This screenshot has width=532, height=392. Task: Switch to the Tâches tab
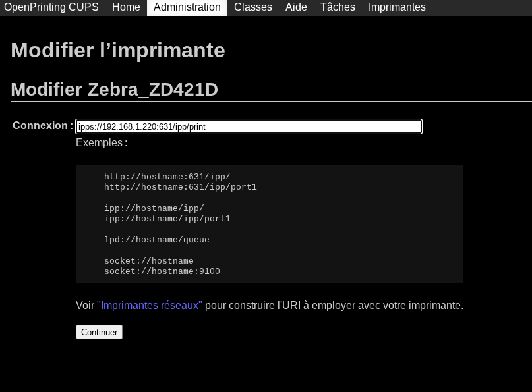coord(338,7)
